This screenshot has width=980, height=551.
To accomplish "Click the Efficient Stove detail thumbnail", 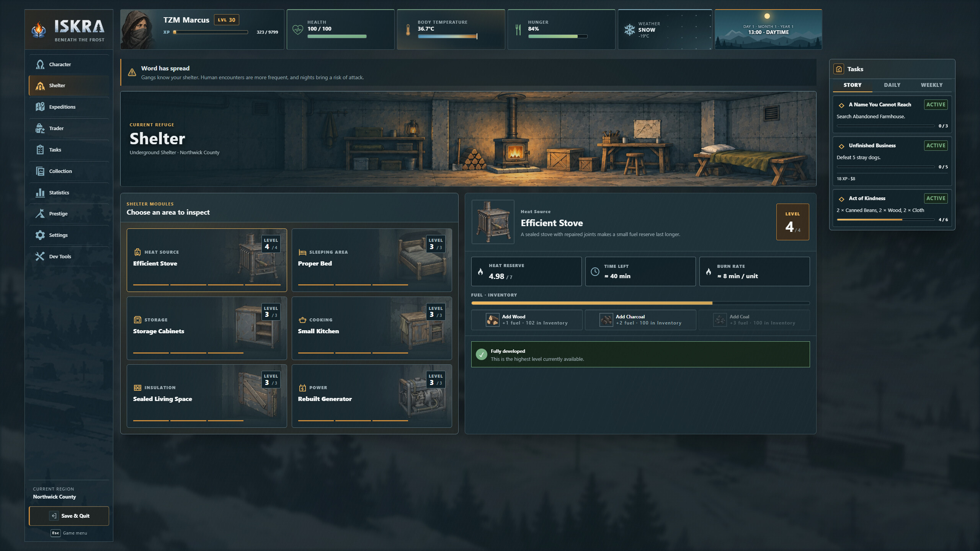I will pos(493,222).
